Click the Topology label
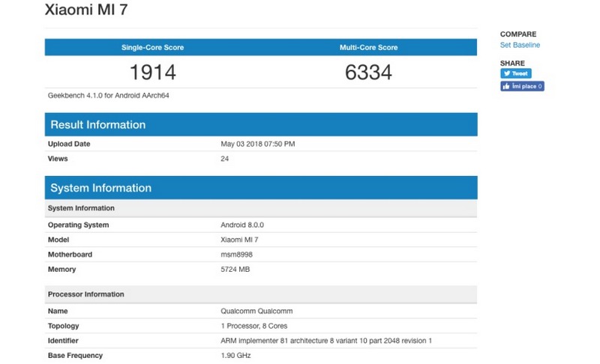 [x=63, y=326]
